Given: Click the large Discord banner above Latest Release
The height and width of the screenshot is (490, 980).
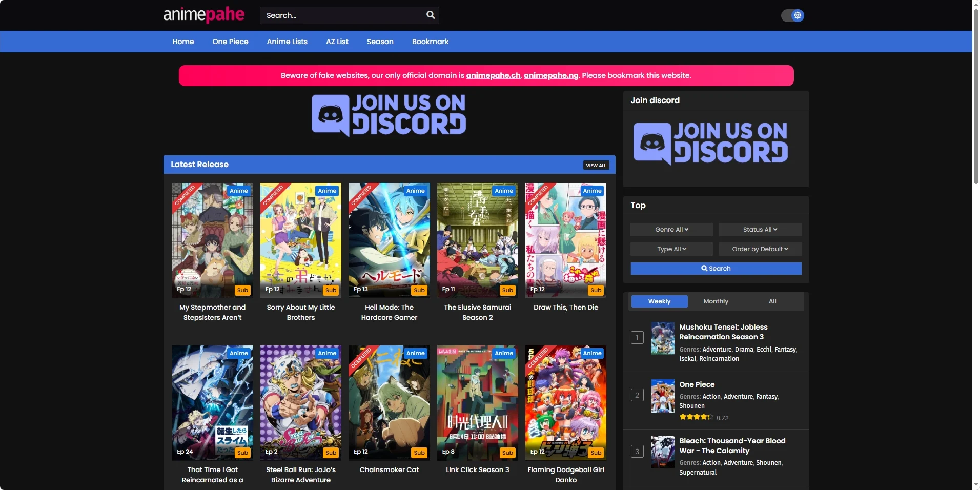Looking at the screenshot, I should click(389, 115).
